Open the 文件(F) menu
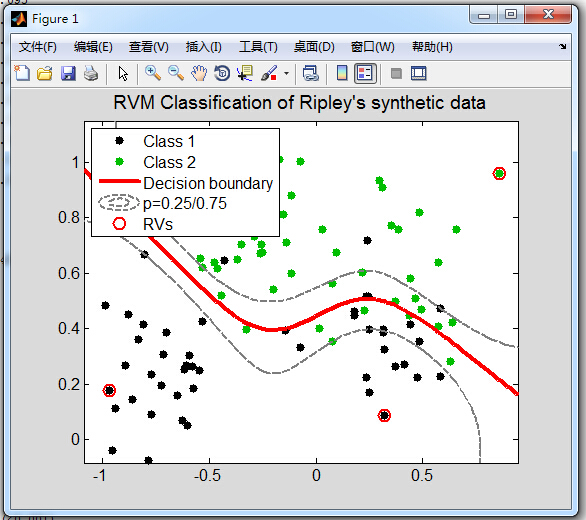Image resolution: width=586 pixels, height=520 pixels. pos(38,47)
